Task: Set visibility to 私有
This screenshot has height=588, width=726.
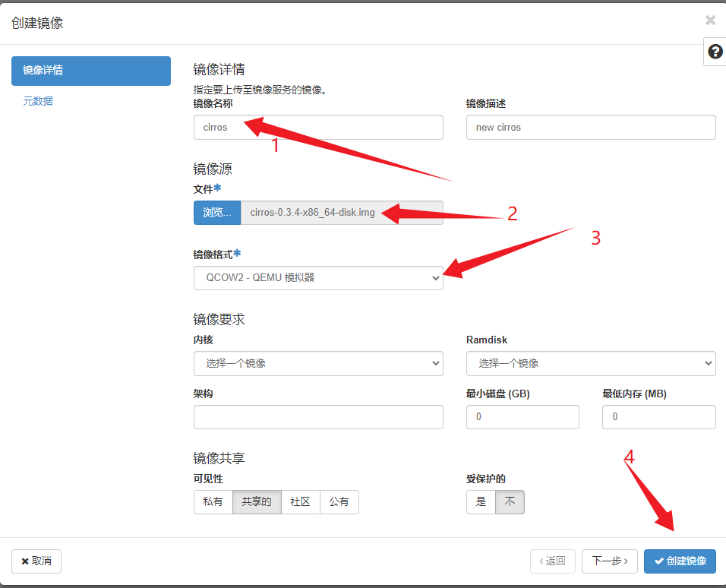Action: click(x=213, y=502)
